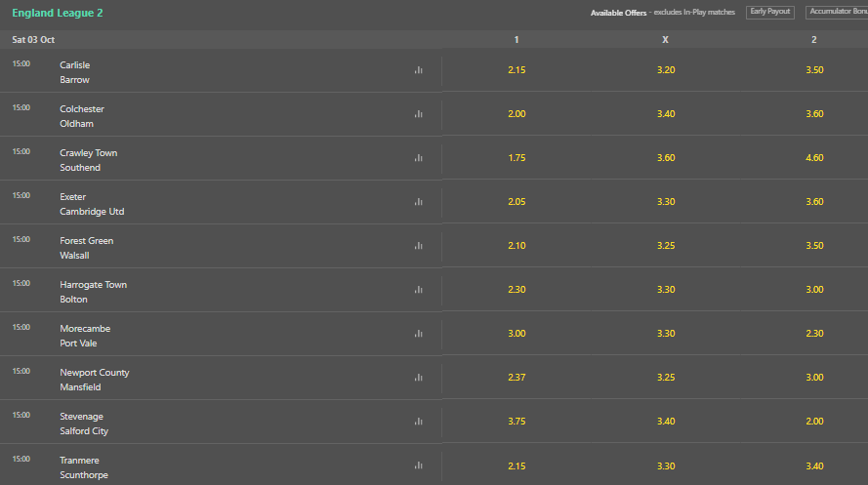Open stats icon for Tranmere vs Scunthorpe

[419, 465]
